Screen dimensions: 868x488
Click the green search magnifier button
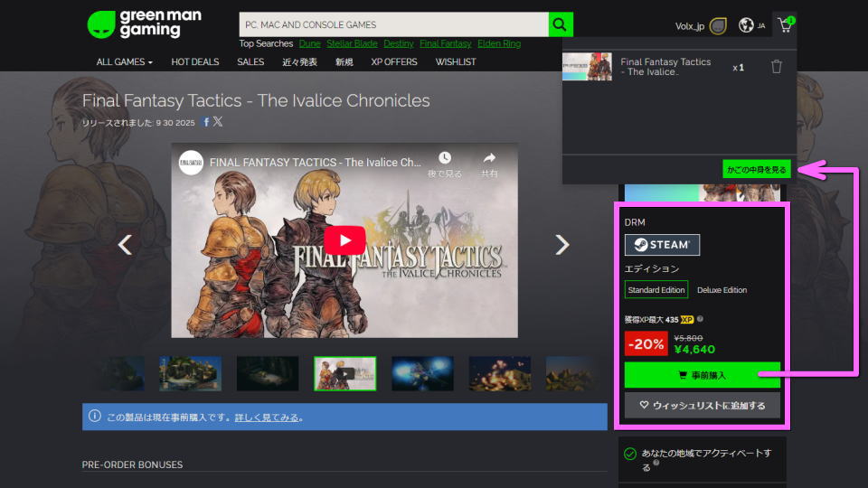561,24
